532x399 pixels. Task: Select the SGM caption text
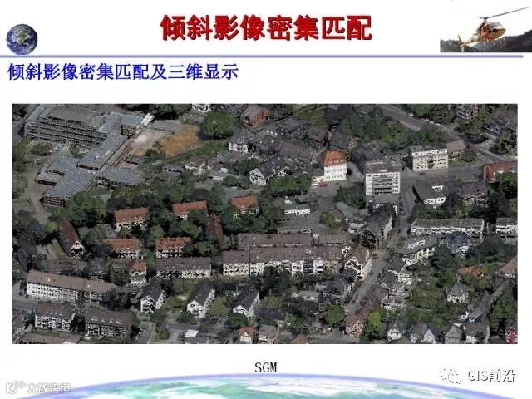(266, 367)
